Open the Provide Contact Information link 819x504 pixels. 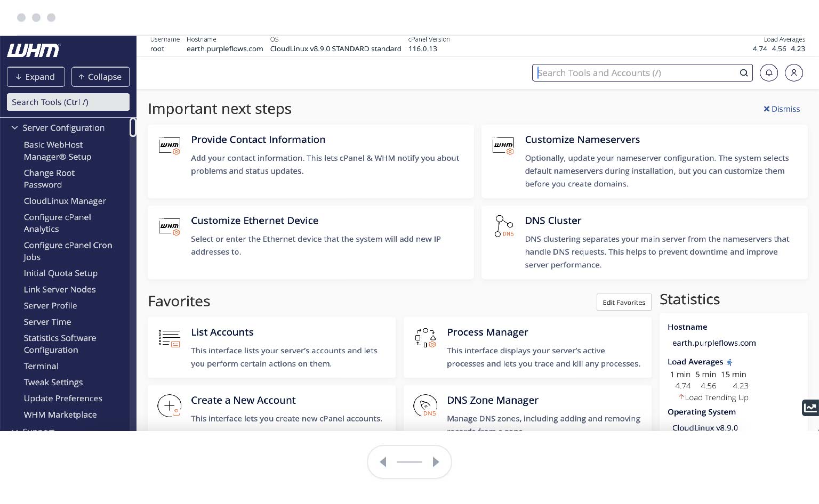[258, 140]
